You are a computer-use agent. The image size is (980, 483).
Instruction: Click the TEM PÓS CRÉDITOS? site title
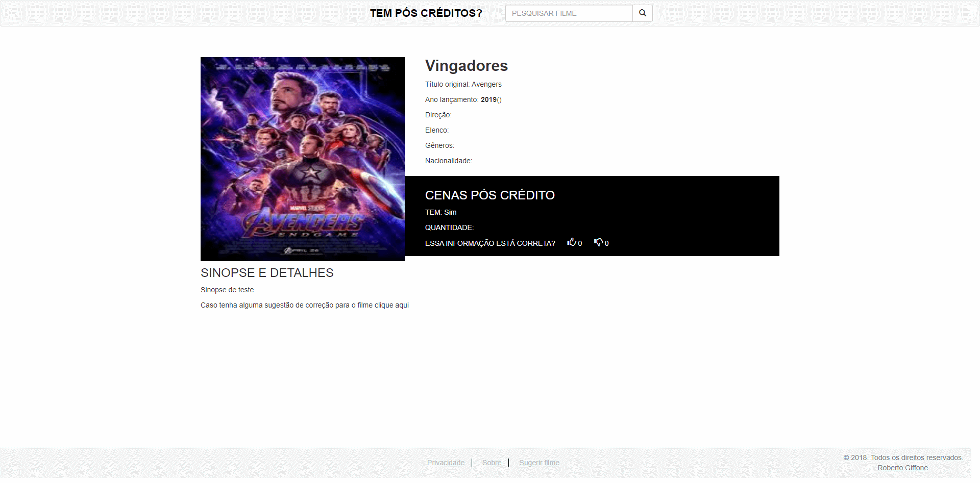(426, 13)
